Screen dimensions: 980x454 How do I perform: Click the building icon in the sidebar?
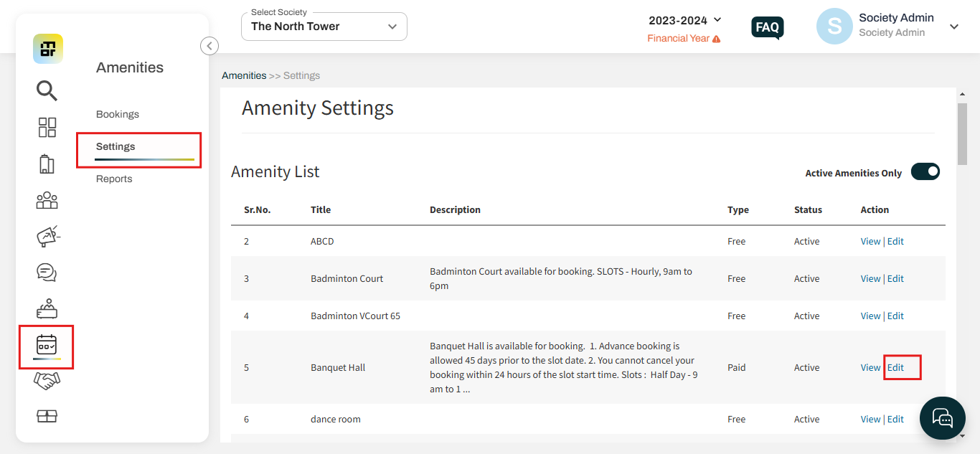[47, 164]
